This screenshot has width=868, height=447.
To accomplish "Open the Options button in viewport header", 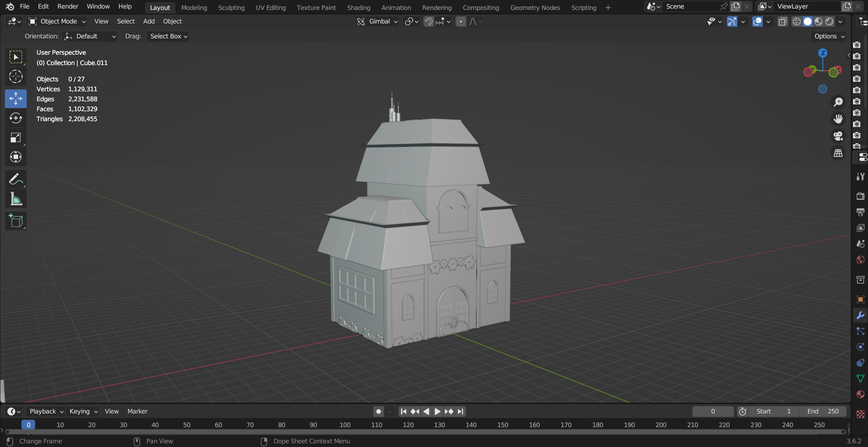I will pyautogui.click(x=829, y=36).
